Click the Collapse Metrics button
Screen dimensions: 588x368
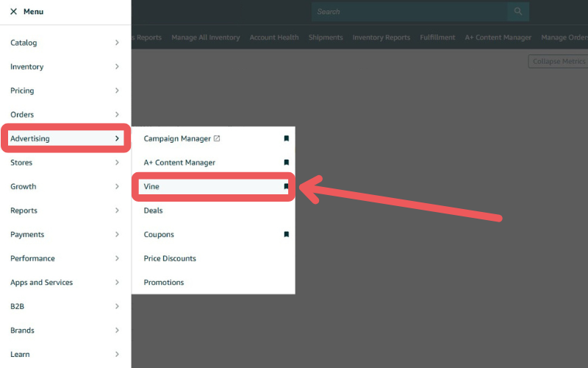[x=559, y=62]
